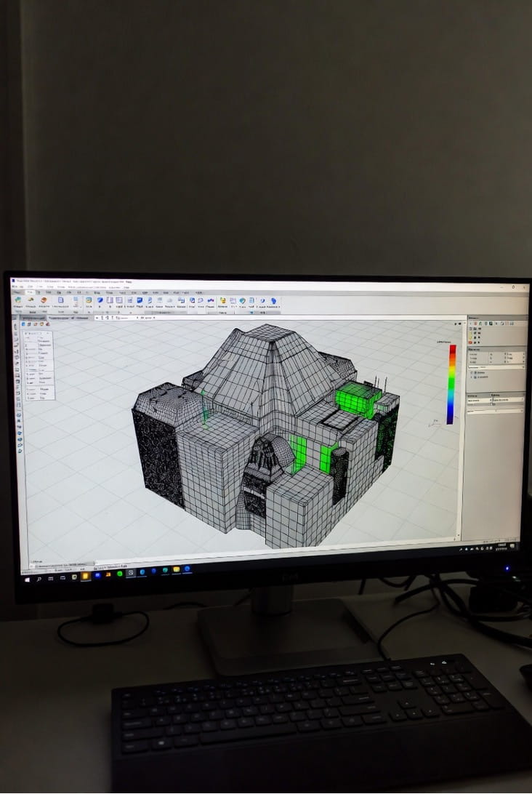Image resolution: width=532 pixels, height=794 pixels.
Task: Open the Windows Start menu
Action: [27, 580]
